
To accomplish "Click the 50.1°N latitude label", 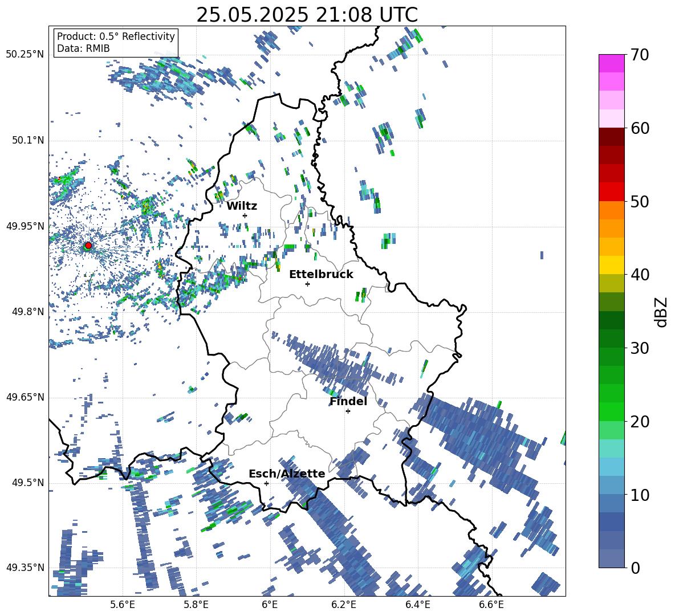I will coord(28,141).
